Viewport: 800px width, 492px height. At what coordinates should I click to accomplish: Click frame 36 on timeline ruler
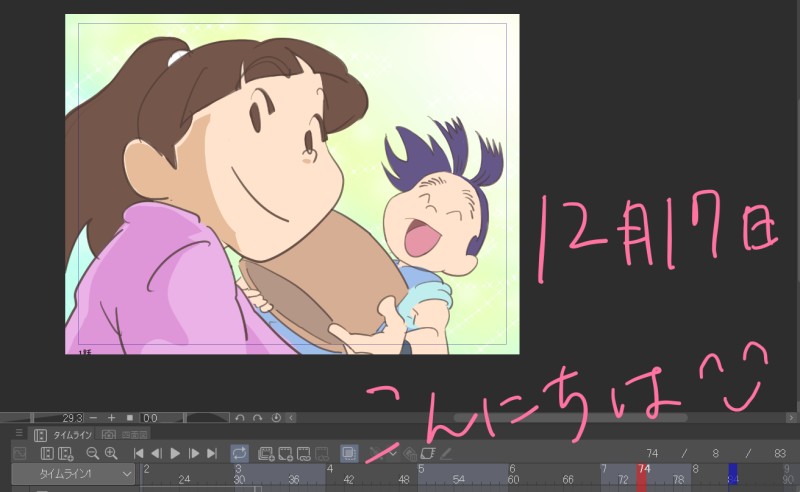294,479
